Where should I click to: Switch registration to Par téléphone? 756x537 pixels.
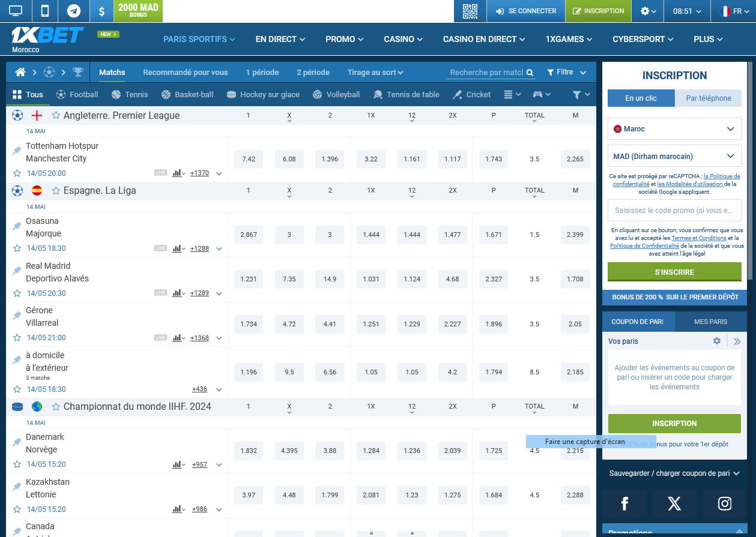point(709,97)
